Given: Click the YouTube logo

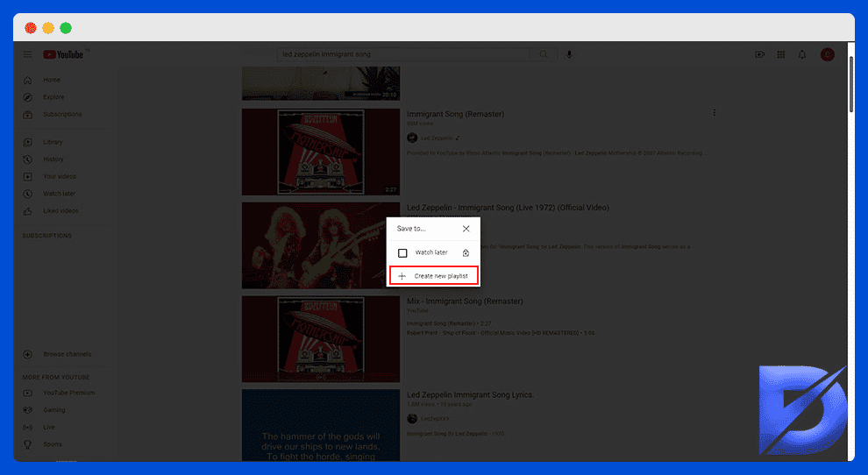Looking at the screenshot, I should [x=63, y=54].
